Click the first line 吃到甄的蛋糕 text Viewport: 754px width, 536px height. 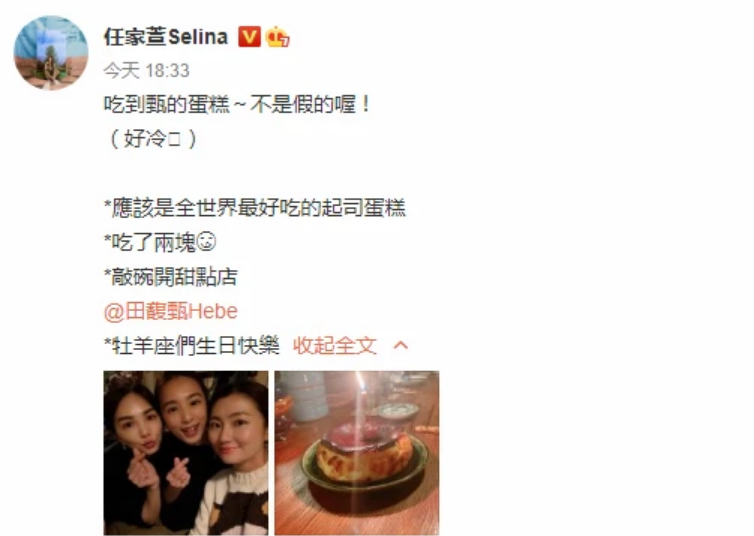(167, 105)
